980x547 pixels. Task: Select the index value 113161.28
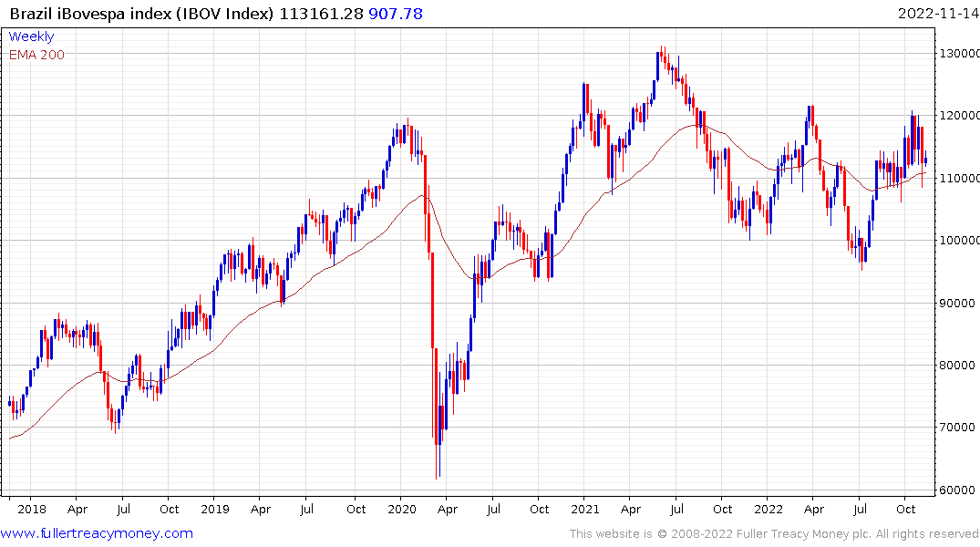[x=321, y=13]
